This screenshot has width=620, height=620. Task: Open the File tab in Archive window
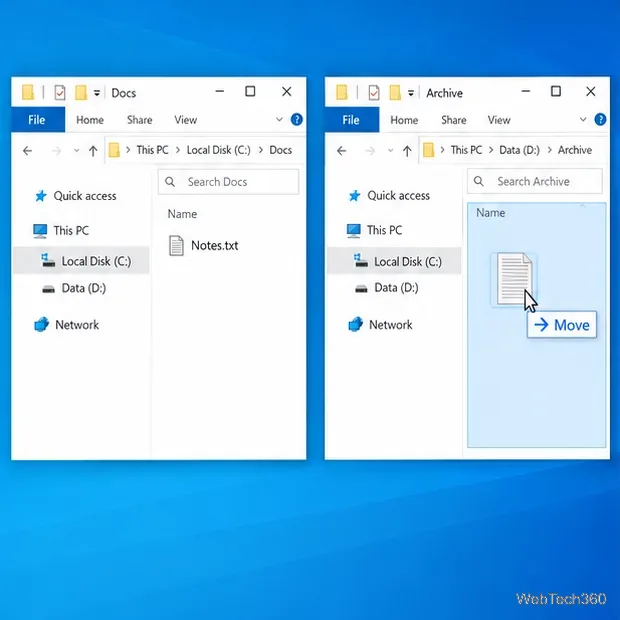coord(352,119)
